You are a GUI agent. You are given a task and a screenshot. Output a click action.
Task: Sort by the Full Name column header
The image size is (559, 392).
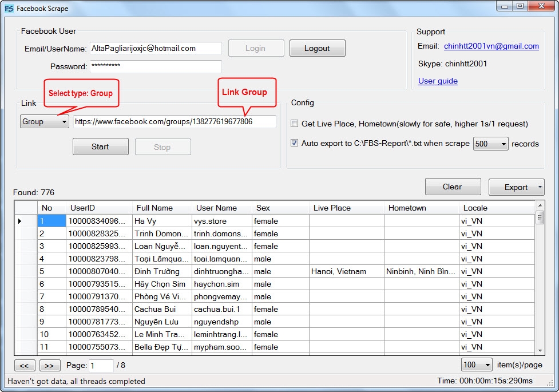pyautogui.click(x=162, y=208)
